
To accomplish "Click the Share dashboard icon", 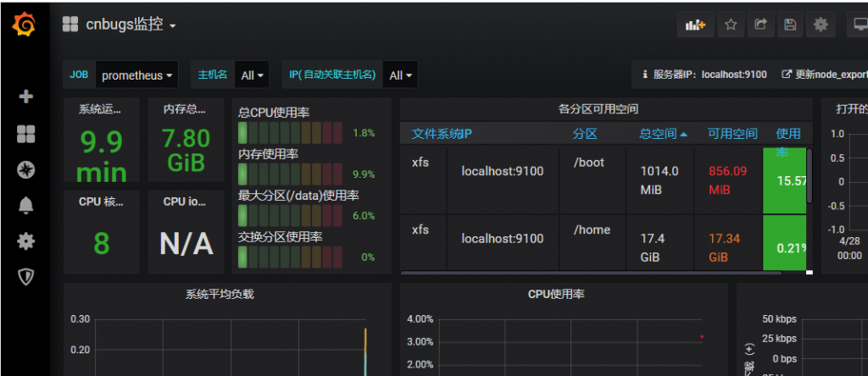I will [760, 25].
